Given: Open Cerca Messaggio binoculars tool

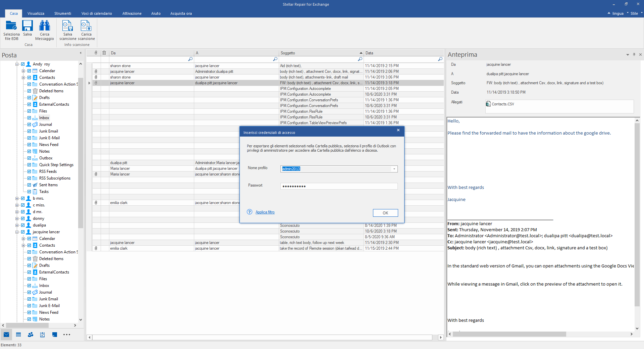Looking at the screenshot, I should (x=45, y=26).
